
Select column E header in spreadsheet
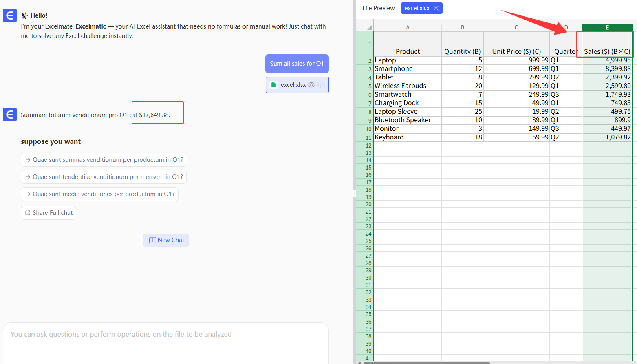coord(607,27)
